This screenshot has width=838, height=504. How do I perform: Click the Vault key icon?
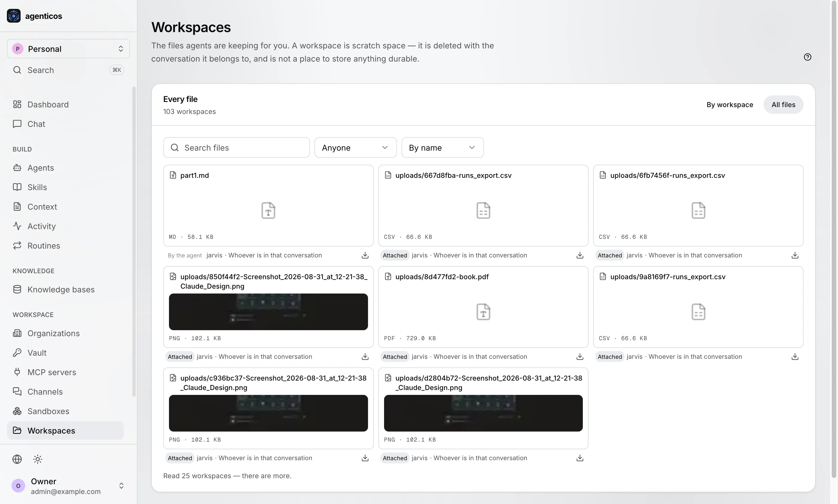click(x=17, y=353)
